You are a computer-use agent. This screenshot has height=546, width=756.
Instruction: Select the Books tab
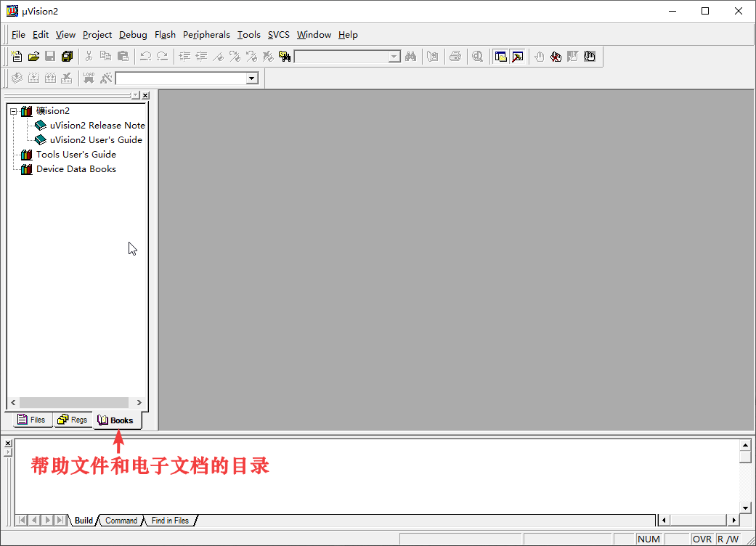click(x=115, y=420)
